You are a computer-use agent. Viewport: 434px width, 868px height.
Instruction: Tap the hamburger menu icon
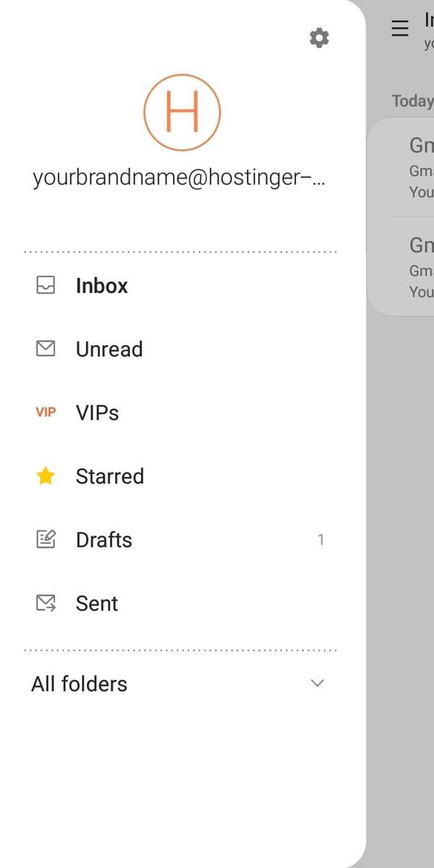399,28
